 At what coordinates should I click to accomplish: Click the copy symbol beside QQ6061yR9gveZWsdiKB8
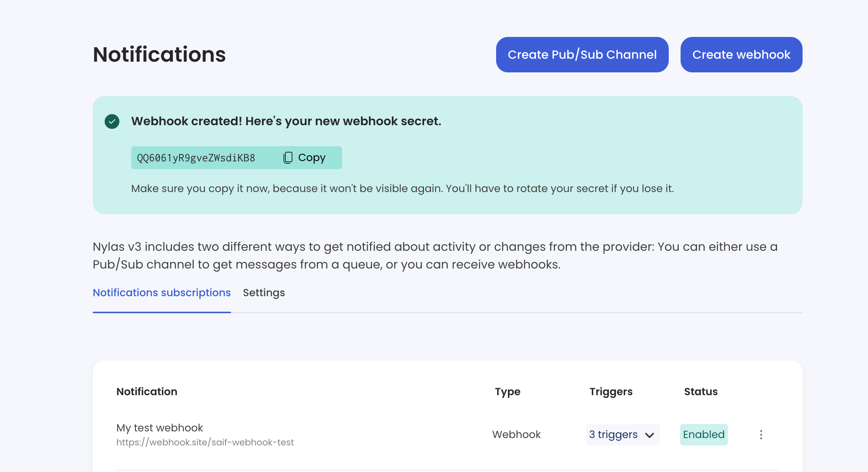pos(288,157)
